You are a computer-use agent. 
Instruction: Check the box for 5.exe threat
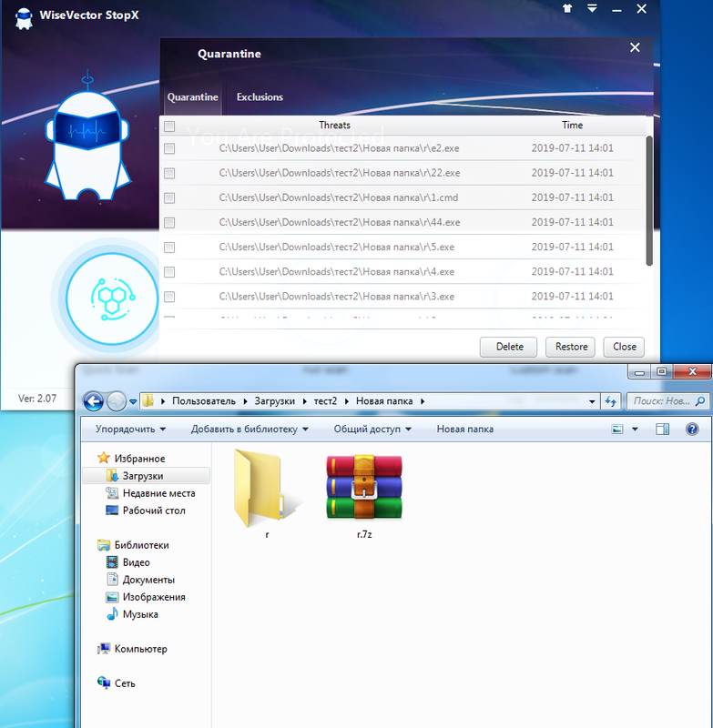[x=169, y=247]
